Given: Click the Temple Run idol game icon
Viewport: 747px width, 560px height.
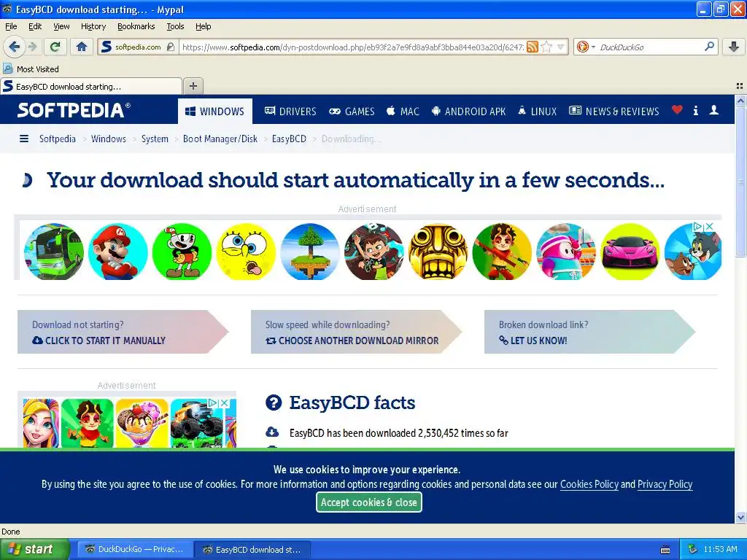Looking at the screenshot, I should click(438, 252).
